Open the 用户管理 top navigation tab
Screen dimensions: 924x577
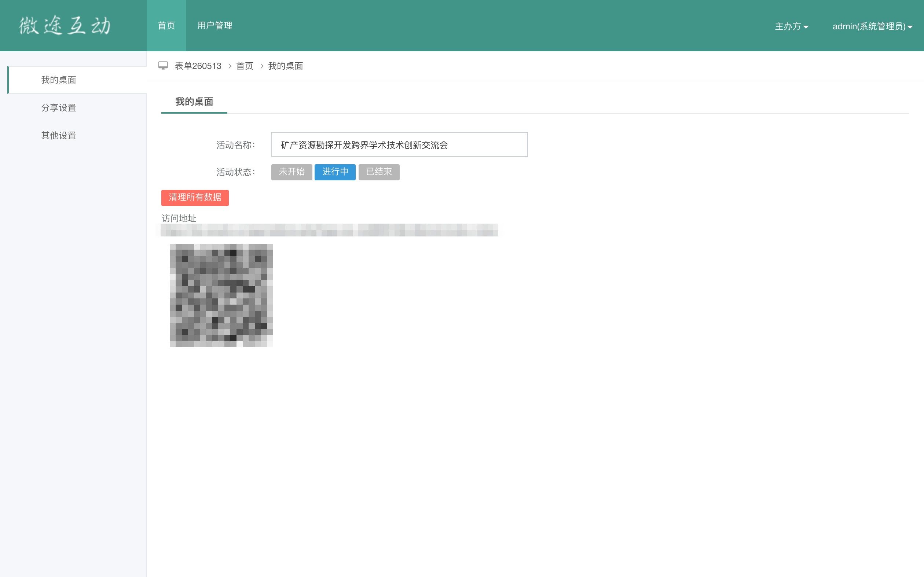coord(214,26)
